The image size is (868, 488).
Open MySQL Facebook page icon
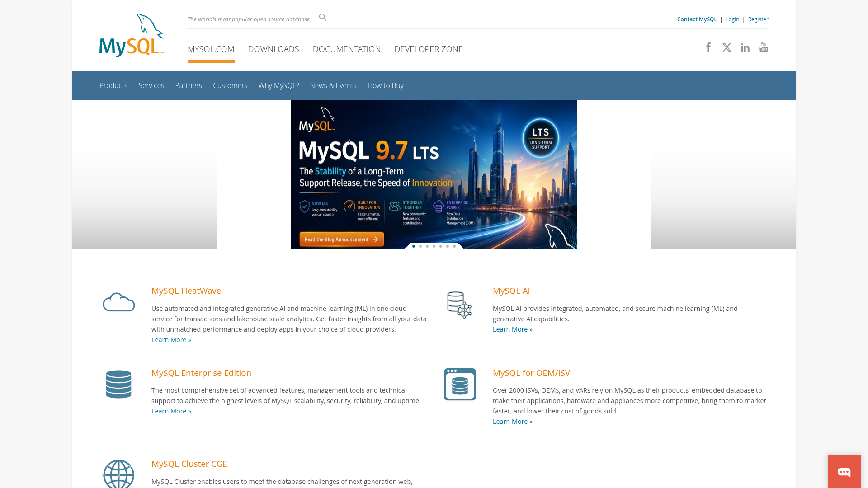[x=708, y=47]
